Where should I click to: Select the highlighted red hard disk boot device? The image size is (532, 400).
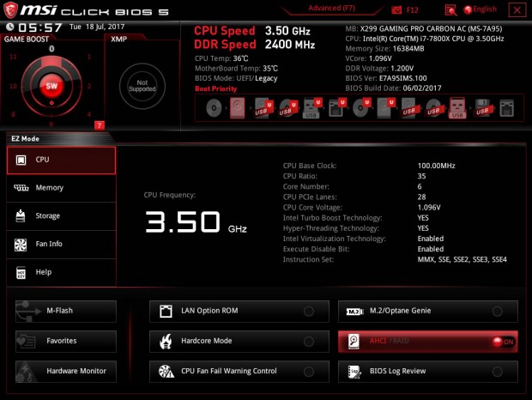pos(237,108)
